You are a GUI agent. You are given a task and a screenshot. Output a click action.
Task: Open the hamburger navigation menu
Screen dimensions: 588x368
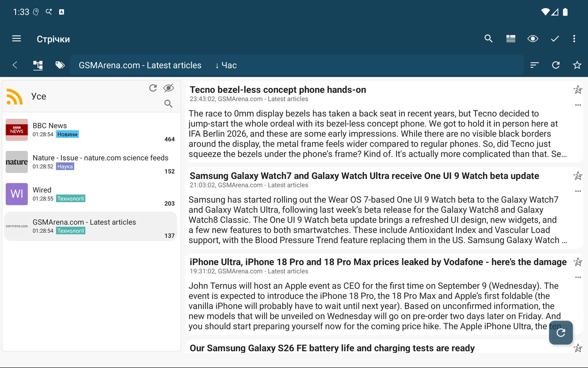[x=16, y=39]
